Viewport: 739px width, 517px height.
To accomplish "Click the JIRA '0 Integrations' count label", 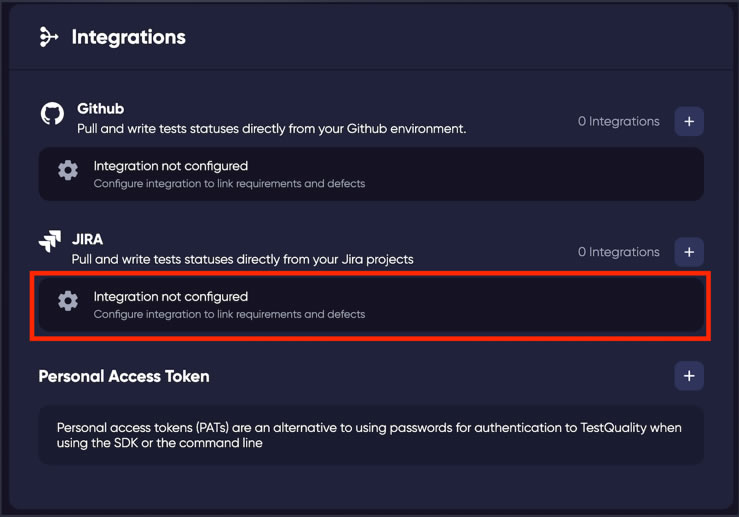I will (x=618, y=252).
